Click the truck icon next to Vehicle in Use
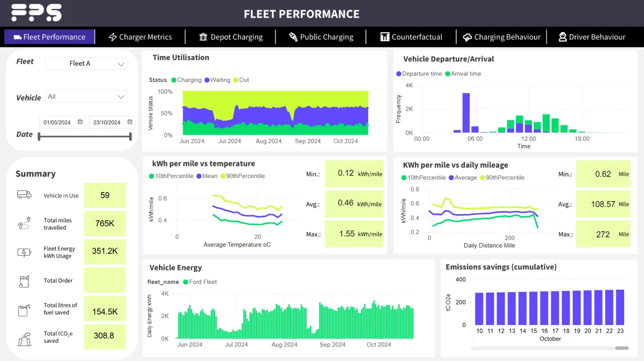 (24, 195)
